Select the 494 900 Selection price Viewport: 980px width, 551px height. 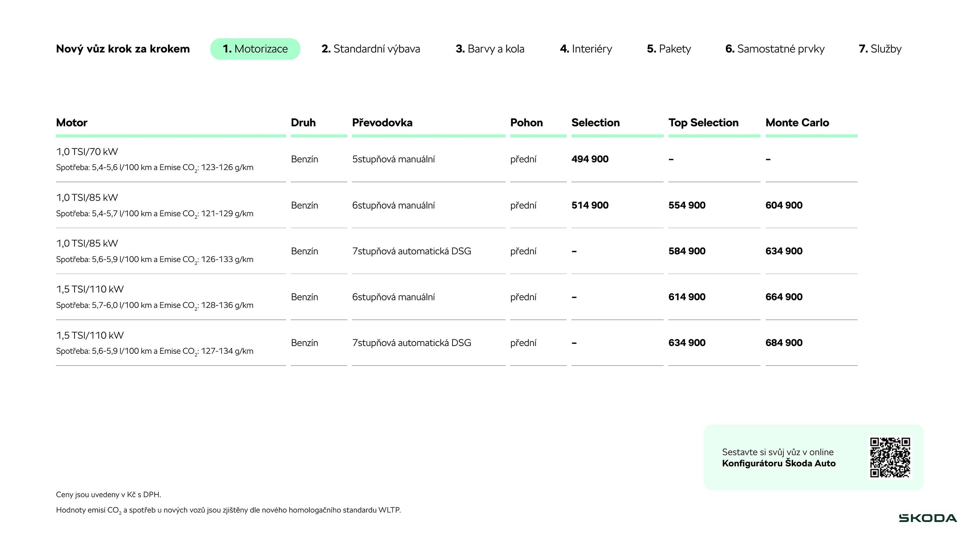pyautogui.click(x=590, y=159)
